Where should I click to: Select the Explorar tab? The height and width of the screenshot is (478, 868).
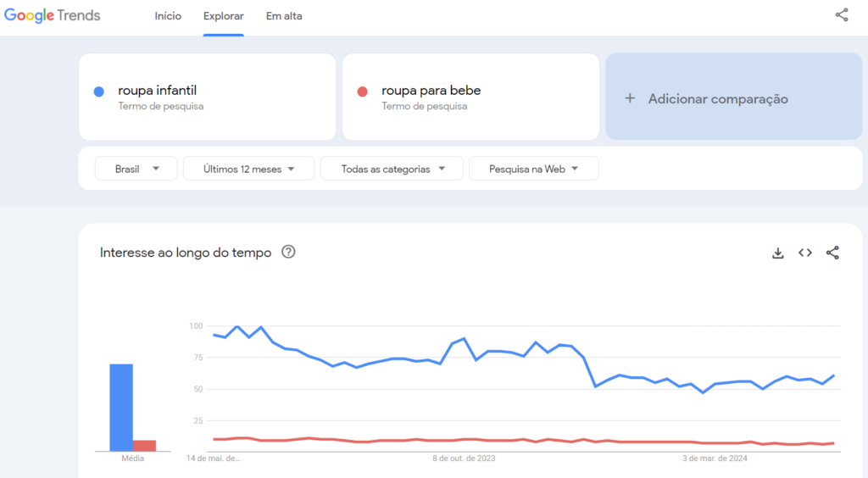224,16
